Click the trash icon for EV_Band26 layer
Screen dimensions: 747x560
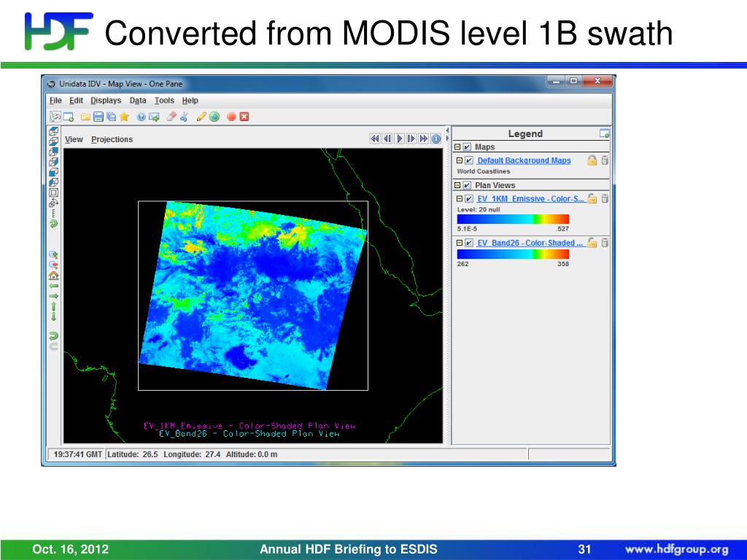click(605, 243)
